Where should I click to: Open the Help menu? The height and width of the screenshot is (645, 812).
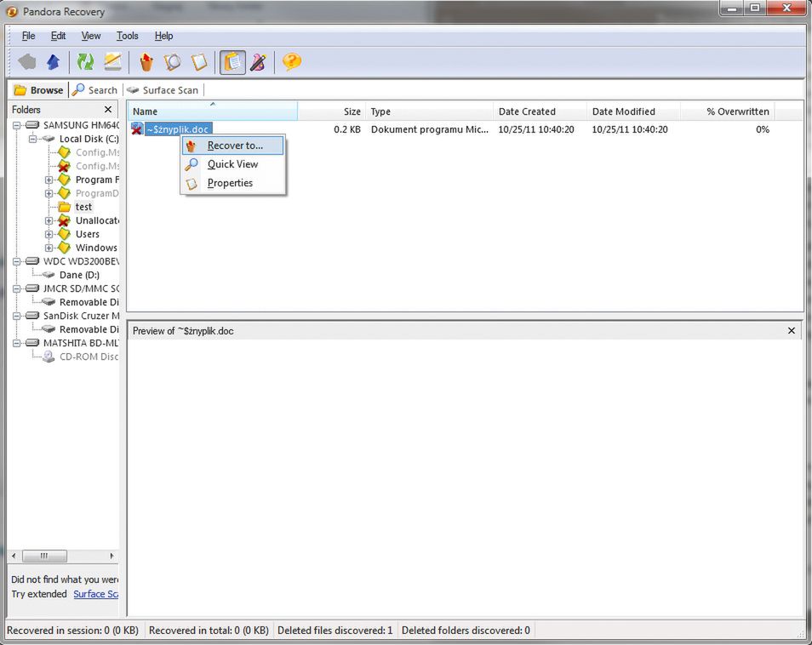click(163, 36)
